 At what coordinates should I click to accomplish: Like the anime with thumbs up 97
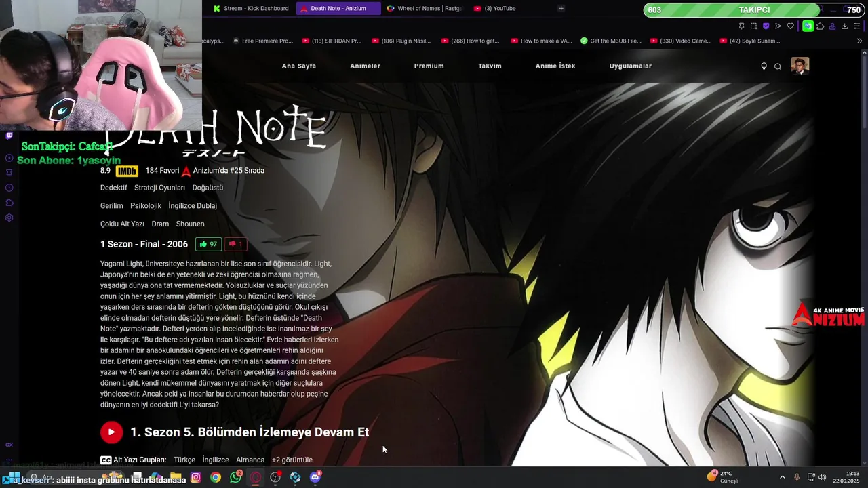coord(209,244)
